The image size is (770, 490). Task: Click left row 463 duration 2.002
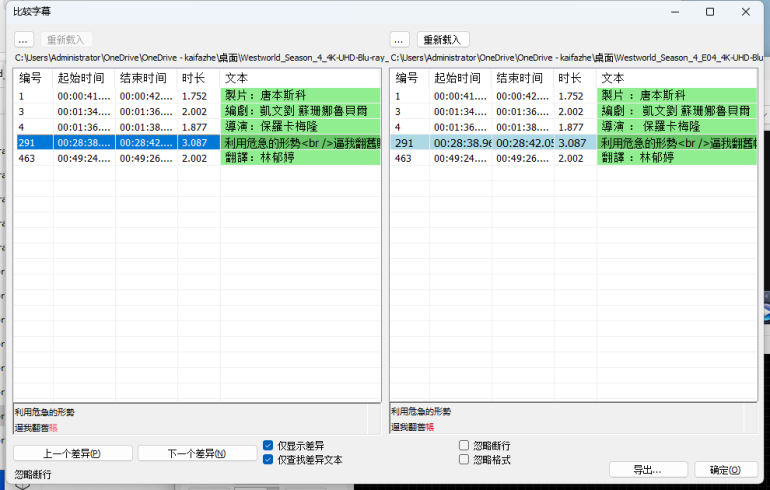[x=199, y=158]
